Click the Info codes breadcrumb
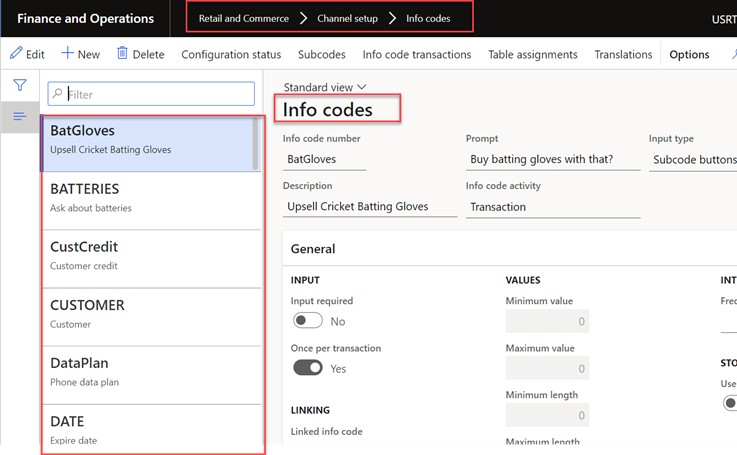Viewport: 737px width, 455px height. pyautogui.click(x=428, y=18)
